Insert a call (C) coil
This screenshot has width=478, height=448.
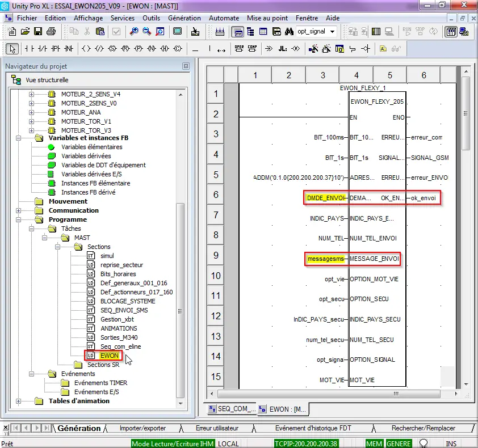(178, 49)
